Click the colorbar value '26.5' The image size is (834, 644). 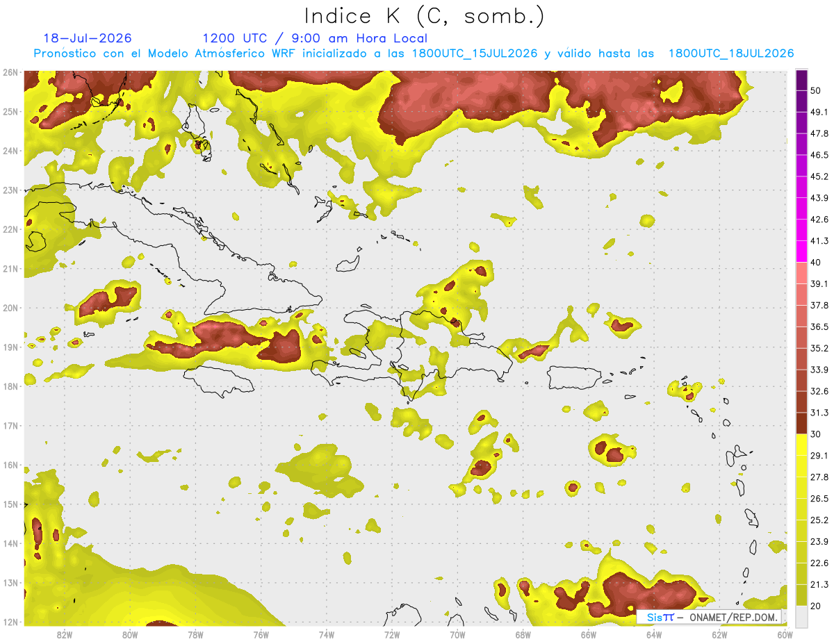pyautogui.click(x=819, y=498)
